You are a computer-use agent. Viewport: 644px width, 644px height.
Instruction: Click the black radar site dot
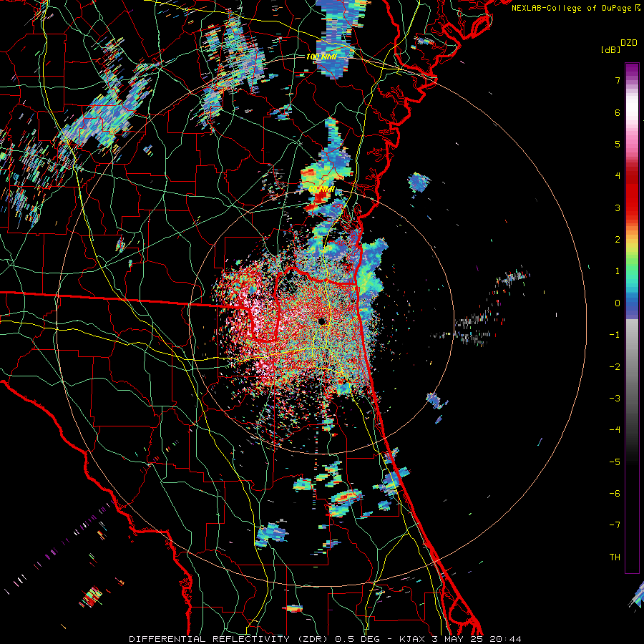pos(321,321)
